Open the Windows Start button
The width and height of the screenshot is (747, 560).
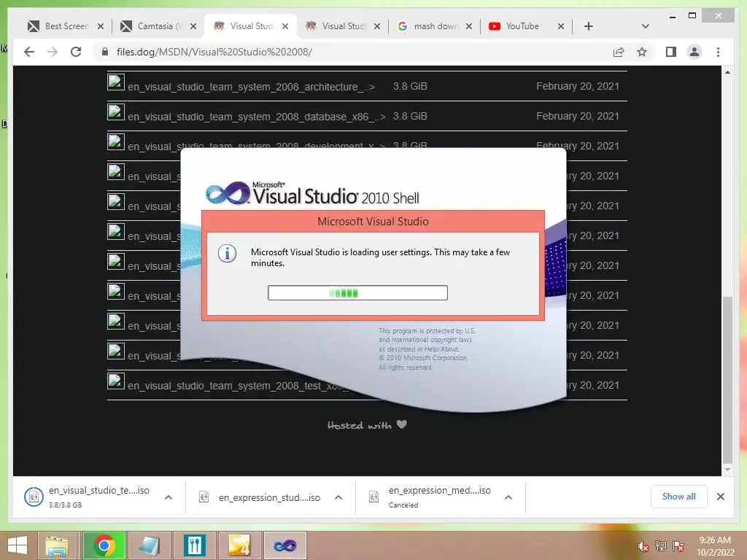point(18,545)
